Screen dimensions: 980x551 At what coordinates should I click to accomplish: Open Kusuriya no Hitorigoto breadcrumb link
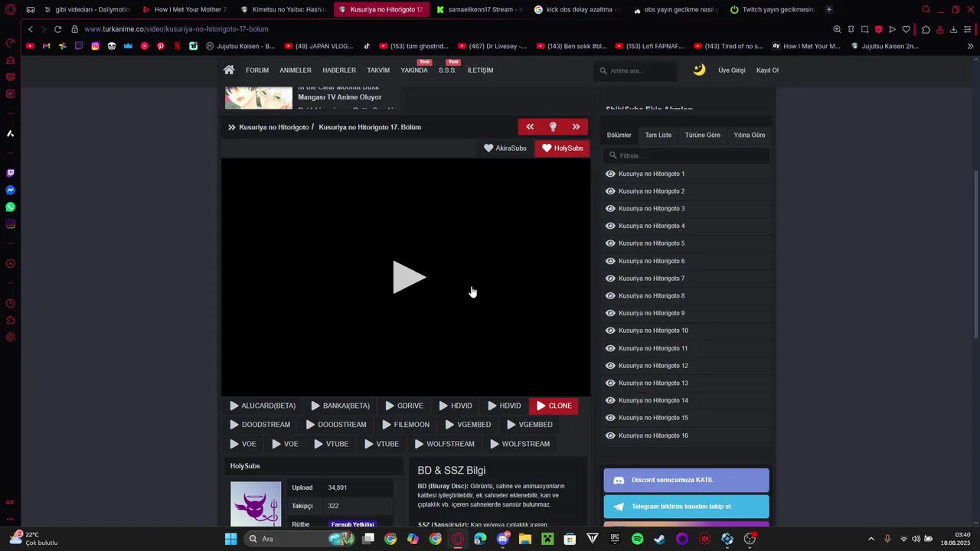click(273, 127)
